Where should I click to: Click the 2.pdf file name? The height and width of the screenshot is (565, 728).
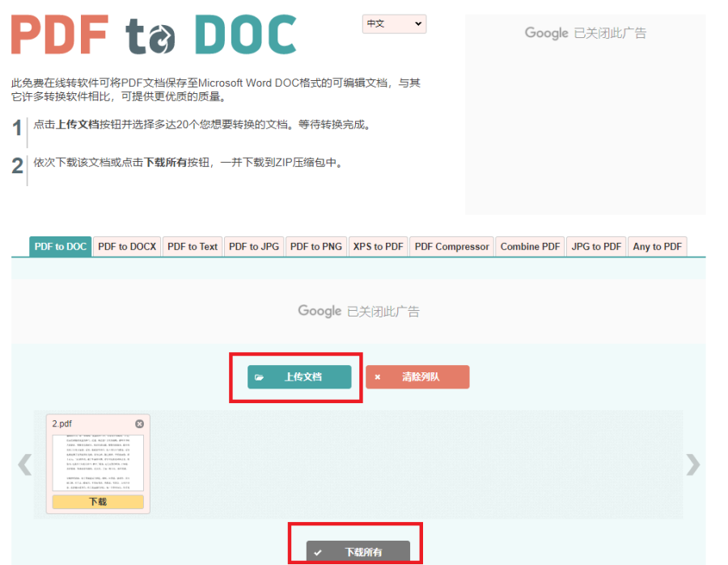[61, 424]
